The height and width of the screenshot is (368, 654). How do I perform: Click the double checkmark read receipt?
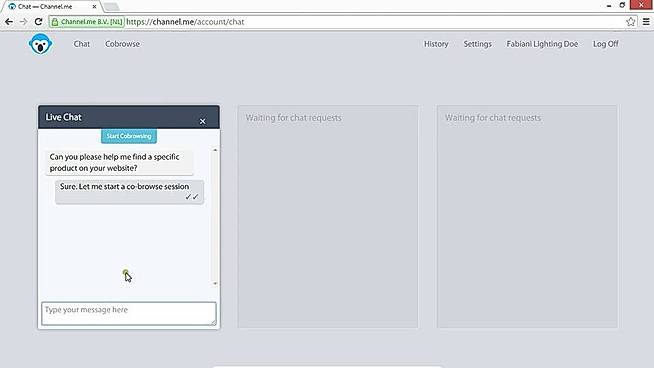[192, 197]
